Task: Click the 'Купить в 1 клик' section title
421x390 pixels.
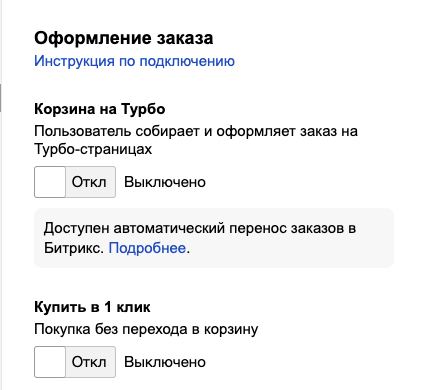Action: (92, 307)
